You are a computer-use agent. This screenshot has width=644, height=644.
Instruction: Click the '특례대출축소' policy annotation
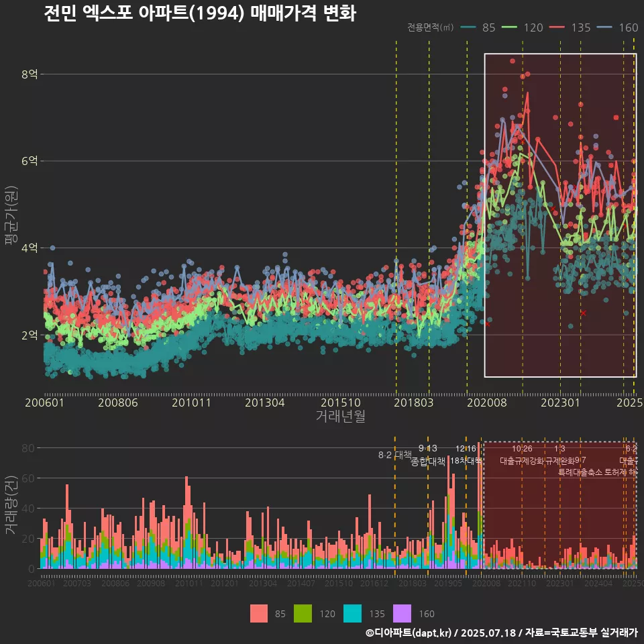580,472
